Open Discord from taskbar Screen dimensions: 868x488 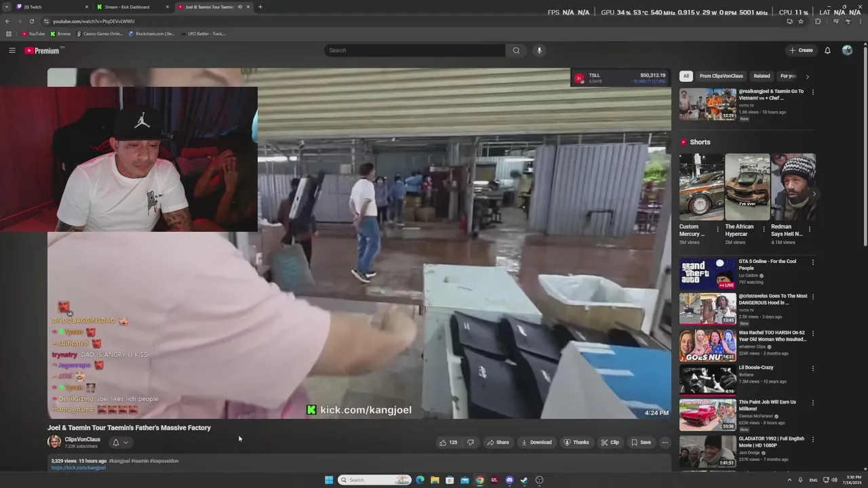click(509, 480)
